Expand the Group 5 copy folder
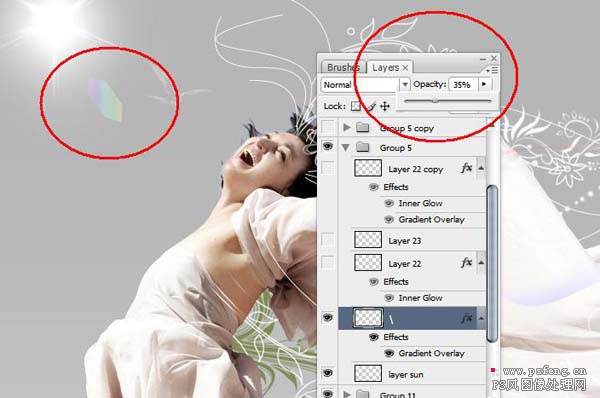The width and height of the screenshot is (600, 398). (x=347, y=127)
